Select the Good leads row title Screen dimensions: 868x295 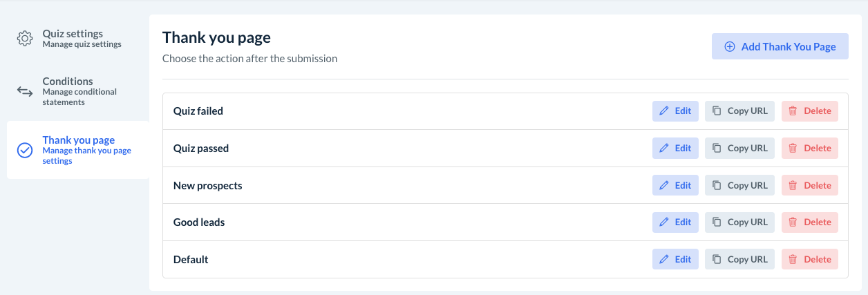(199, 222)
